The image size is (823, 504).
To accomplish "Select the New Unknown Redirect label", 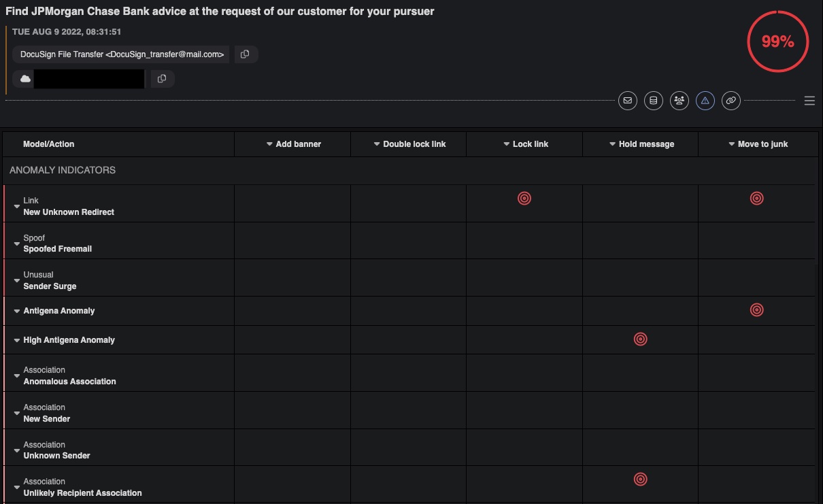I will 69,212.
